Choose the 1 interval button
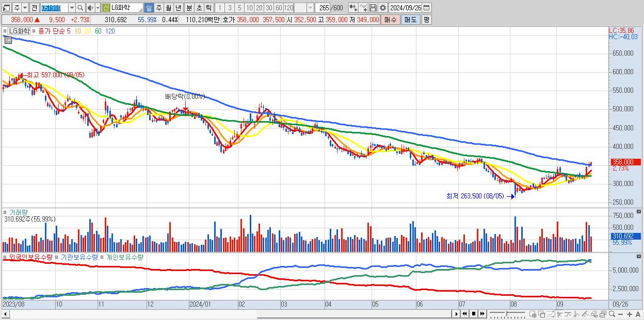The width and height of the screenshot is (644, 320). [220, 8]
